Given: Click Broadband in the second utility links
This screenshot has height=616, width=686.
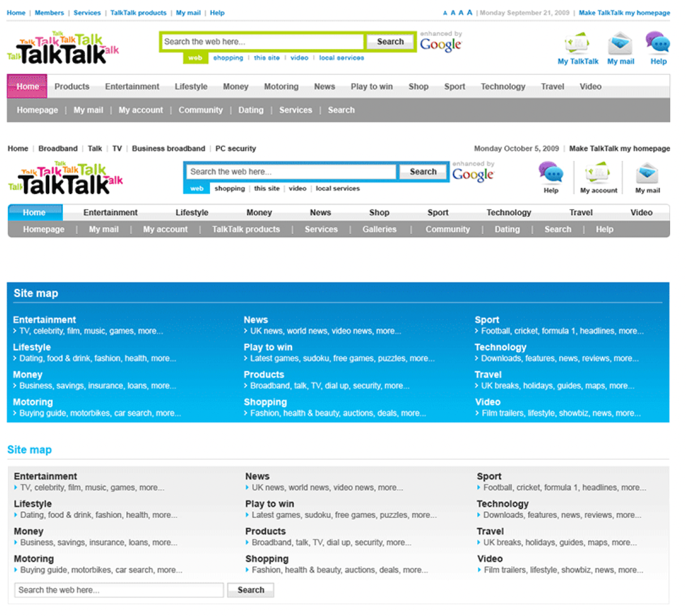Looking at the screenshot, I should tap(58, 148).
